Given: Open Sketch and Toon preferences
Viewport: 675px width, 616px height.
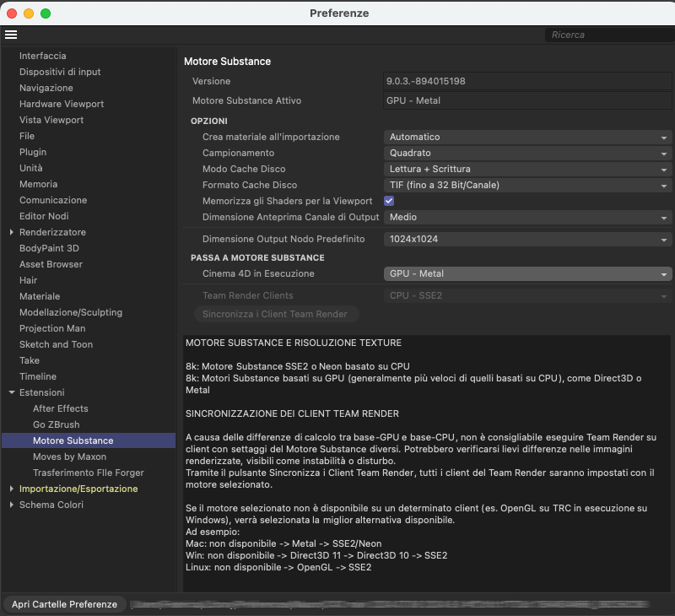Looking at the screenshot, I should (x=56, y=344).
